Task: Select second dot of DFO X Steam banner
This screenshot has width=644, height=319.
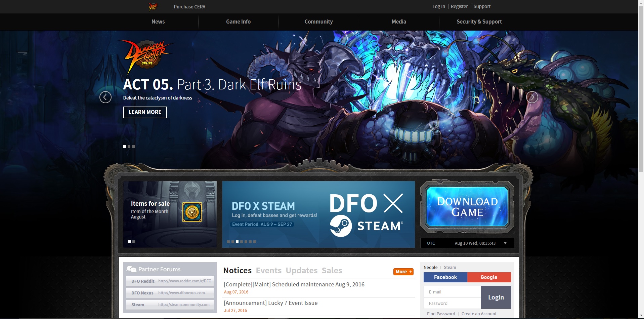Action: [x=233, y=242]
